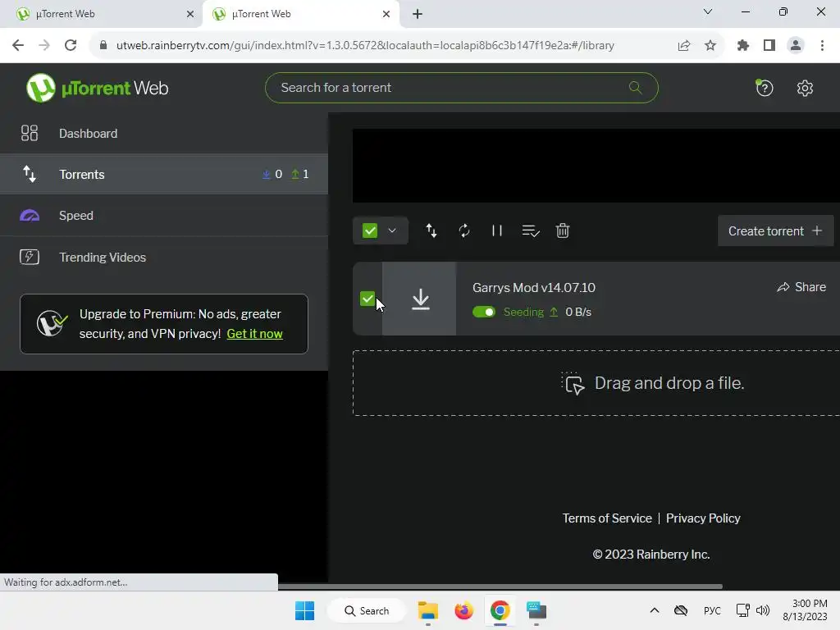The image size is (840, 630).
Task: Open Chrome extensions puzzle icon
Action: tap(742, 46)
